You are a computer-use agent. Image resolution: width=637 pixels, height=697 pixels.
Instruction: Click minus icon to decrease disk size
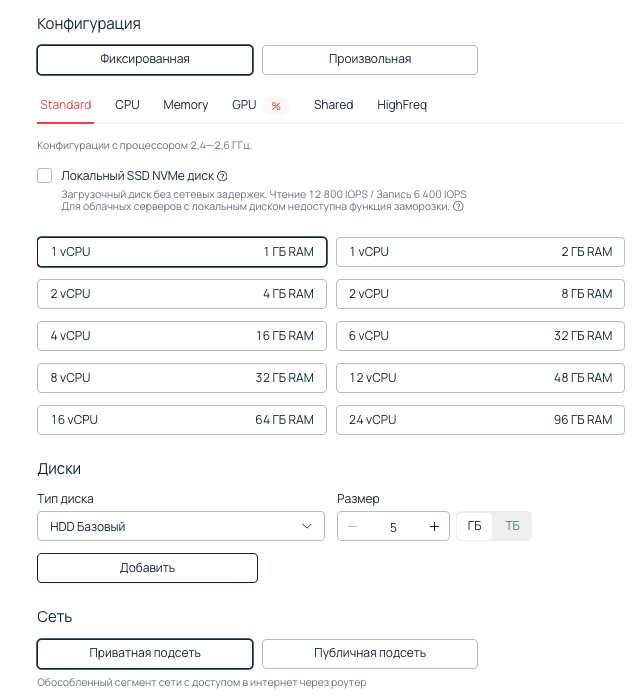(353, 527)
